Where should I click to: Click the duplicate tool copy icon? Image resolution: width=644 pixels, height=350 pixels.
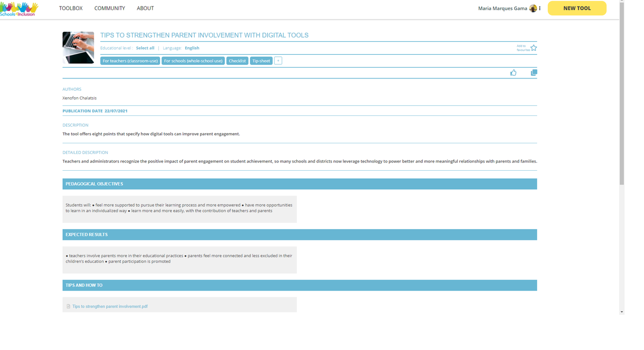tap(534, 72)
